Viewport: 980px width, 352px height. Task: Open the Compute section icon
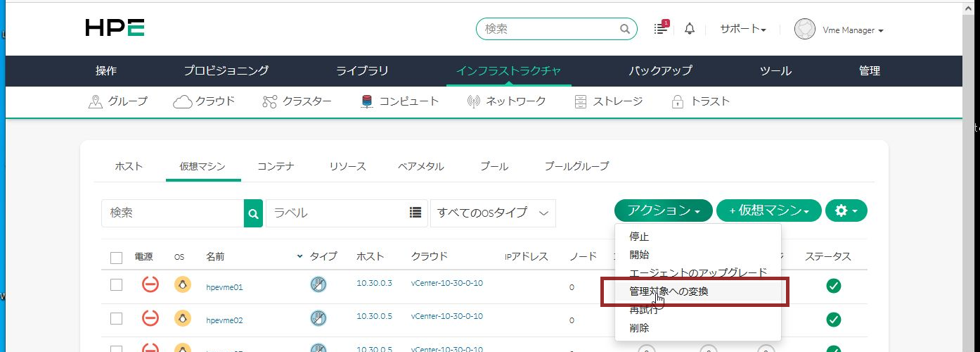click(x=366, y=101)
